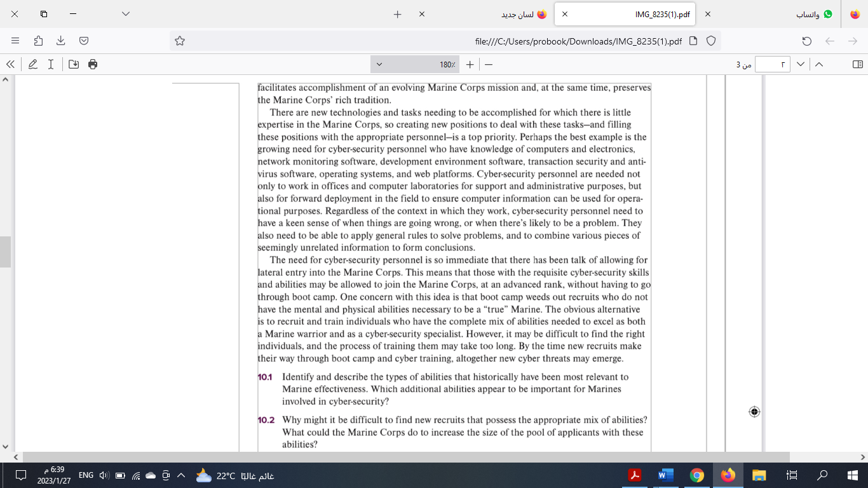Open Windows taskbar search

[822, 475]
